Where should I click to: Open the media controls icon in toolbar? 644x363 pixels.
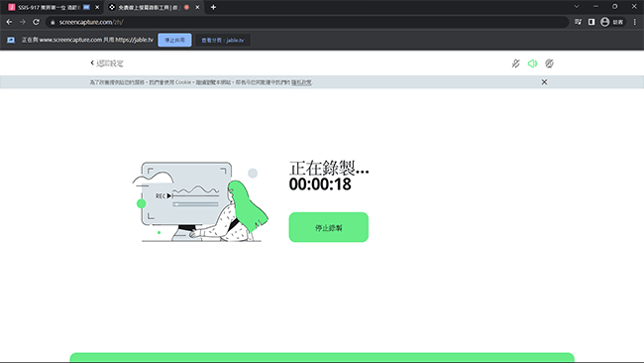pyautogui.click(x=578, y=22)
